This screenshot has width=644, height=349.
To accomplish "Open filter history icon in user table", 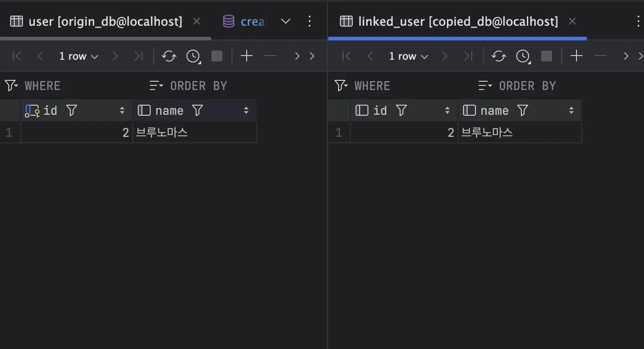I will point(11,85).
